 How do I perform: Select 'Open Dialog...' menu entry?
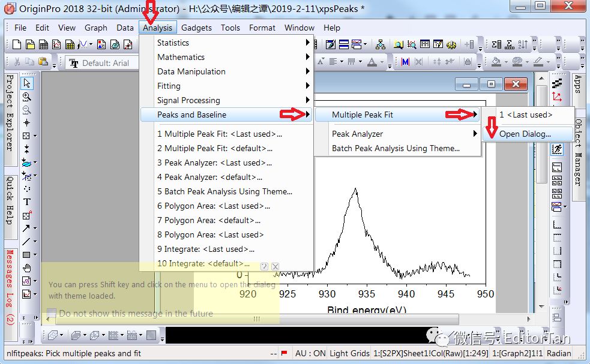tap(528, 134)
